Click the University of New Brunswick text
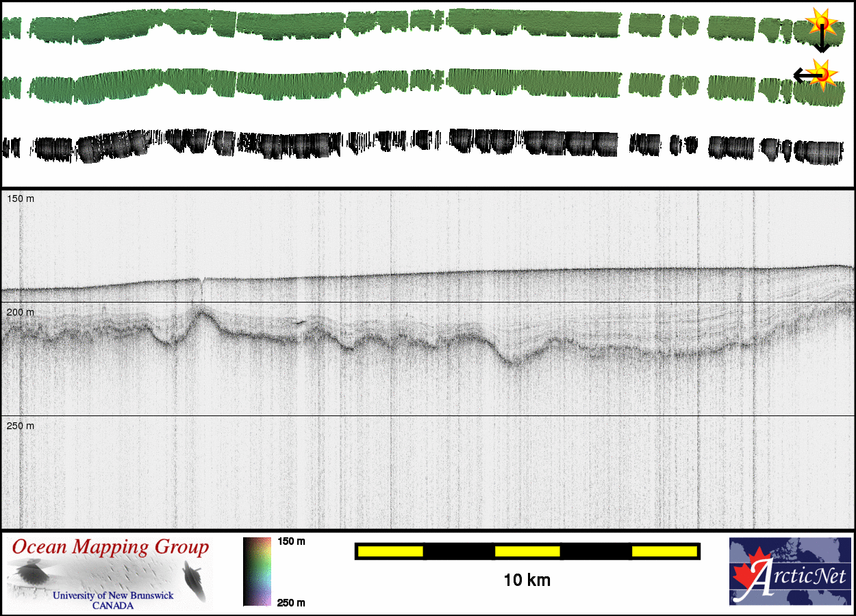This screenshot has height=616, width=856. [x=113, y=595]
